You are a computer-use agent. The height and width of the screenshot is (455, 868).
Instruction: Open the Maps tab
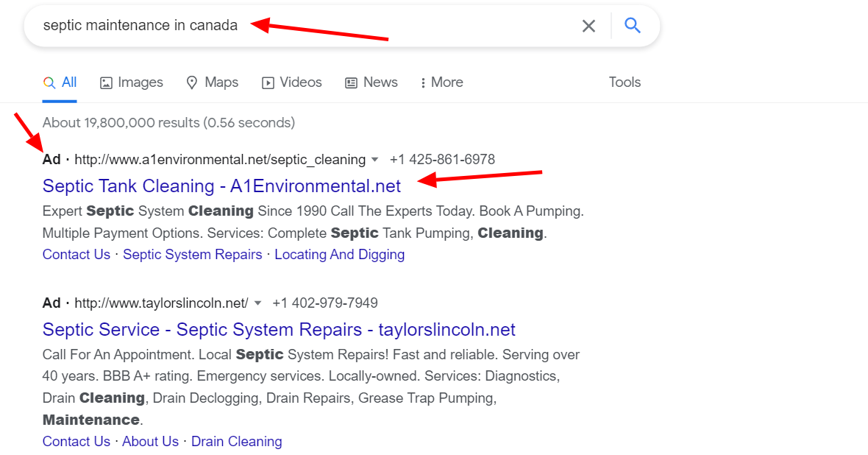[213, 82]
